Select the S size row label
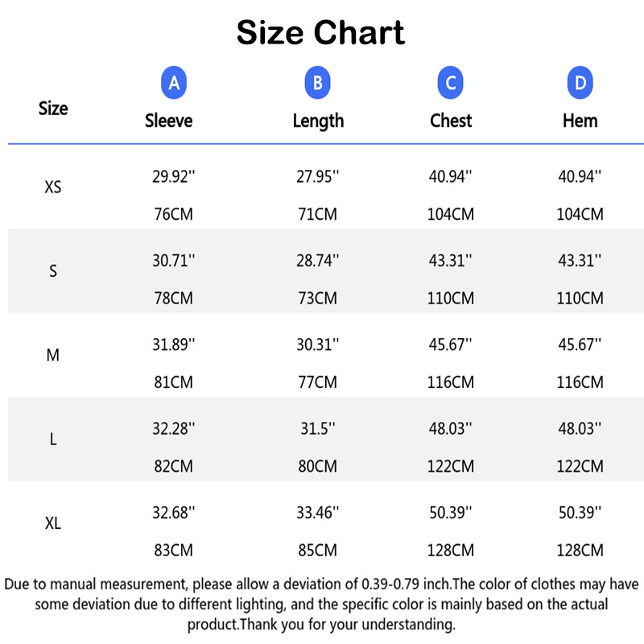 (x=53, y=271)
